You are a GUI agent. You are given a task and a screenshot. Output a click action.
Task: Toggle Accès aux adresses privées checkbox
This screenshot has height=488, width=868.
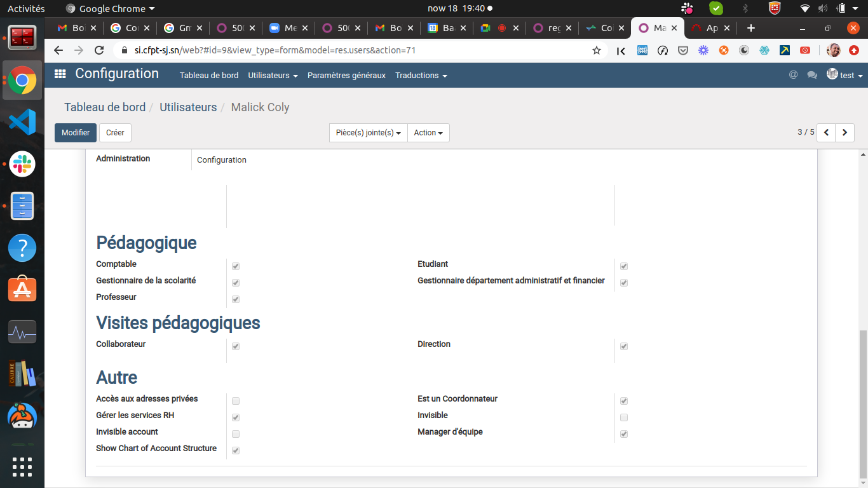click(236, 401)
